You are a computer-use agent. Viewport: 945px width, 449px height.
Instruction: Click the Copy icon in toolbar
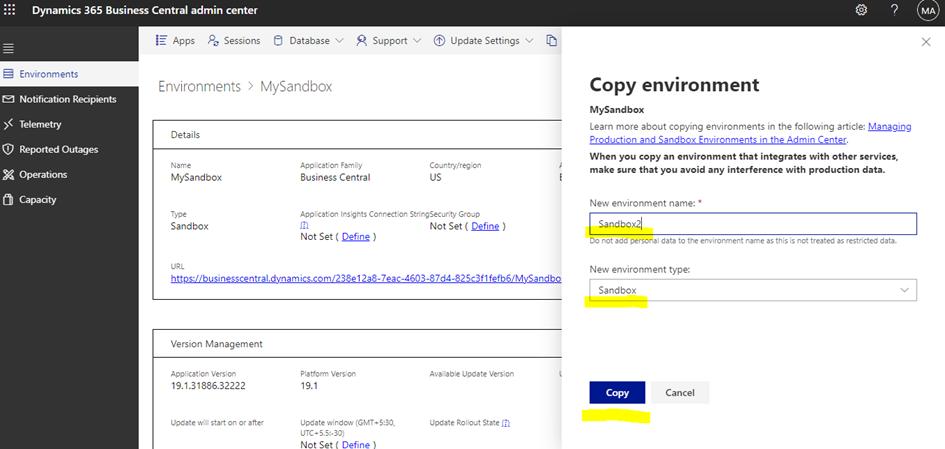551,40
